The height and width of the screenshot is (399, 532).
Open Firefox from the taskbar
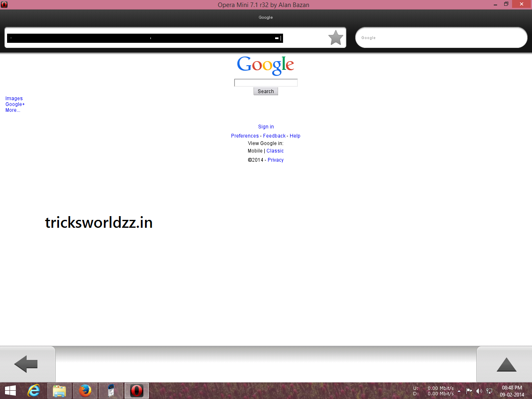[x=85, y=391]
